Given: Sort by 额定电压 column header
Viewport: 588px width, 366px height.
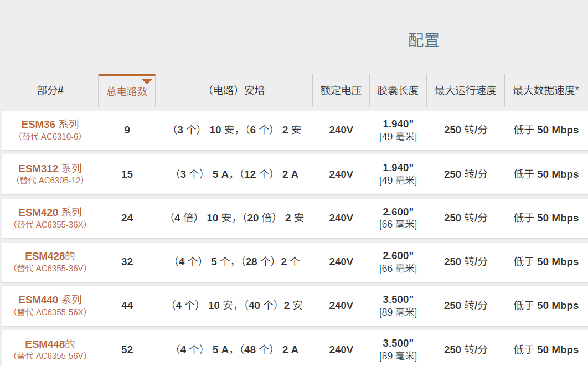Looking at the screenshot, I should tap(341, 90).
